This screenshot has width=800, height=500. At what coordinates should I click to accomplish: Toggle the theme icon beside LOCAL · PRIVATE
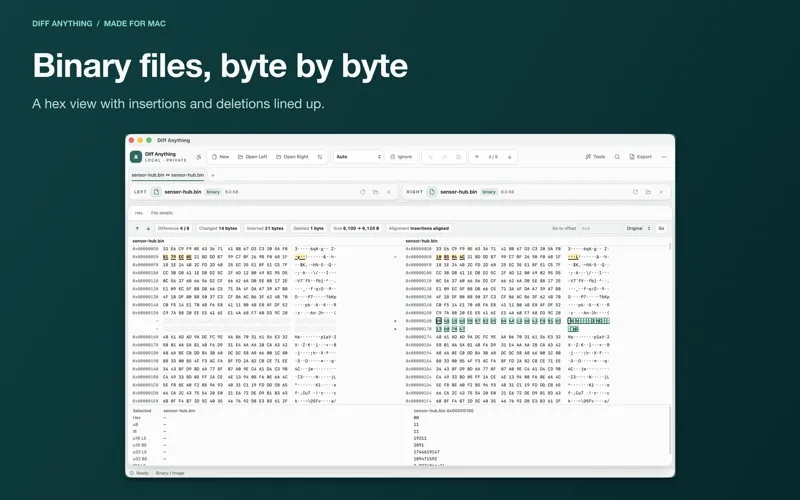(198, 157)
